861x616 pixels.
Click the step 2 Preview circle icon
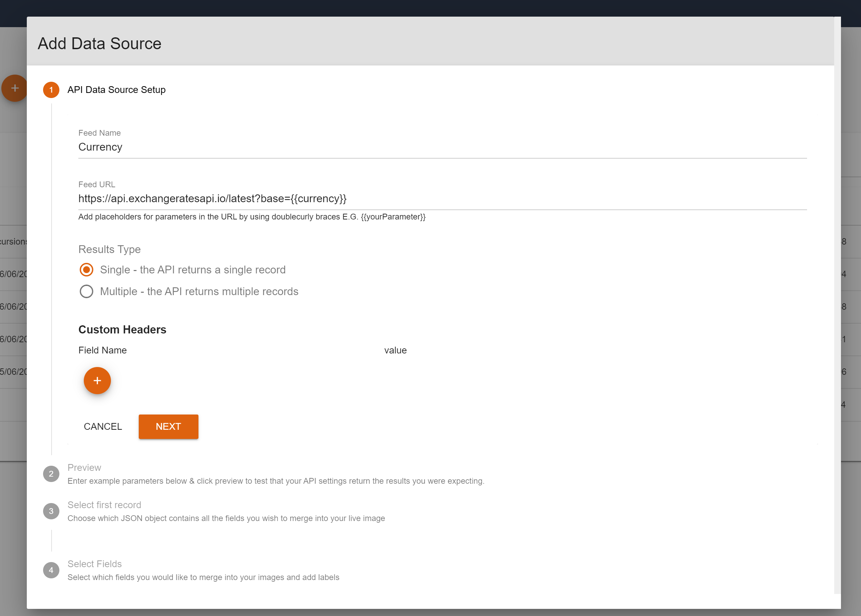pyautogui.click(x=51, y=474)
